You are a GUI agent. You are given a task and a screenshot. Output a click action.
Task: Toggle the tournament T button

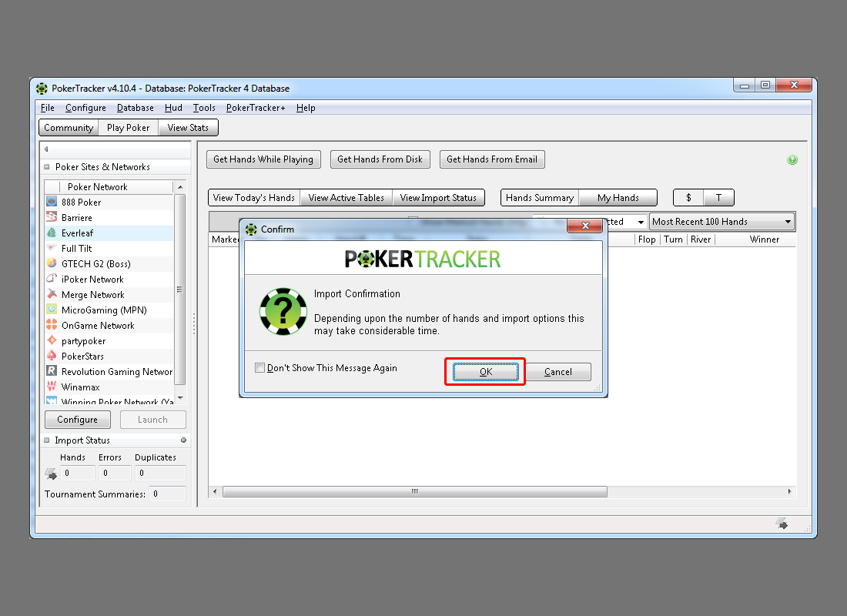tap(718, 198)
